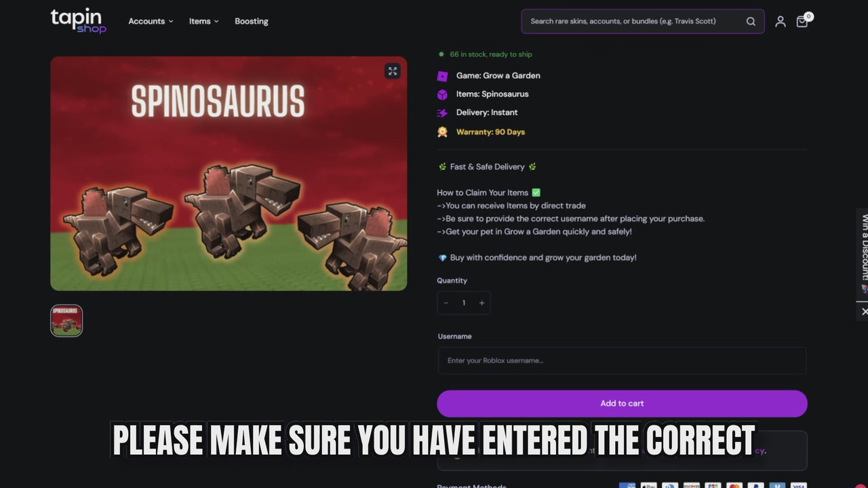868x488 pixels.
Task: Expand the Items dropdown menu
Action: (203, 21)
